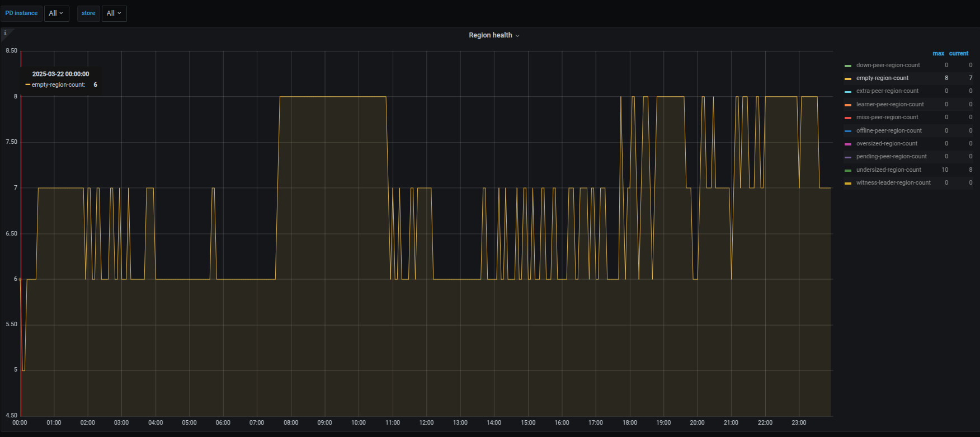Toggle down-peer-region-count series in legend
Viewport: 980px width, 437px height.
[888, 65]
